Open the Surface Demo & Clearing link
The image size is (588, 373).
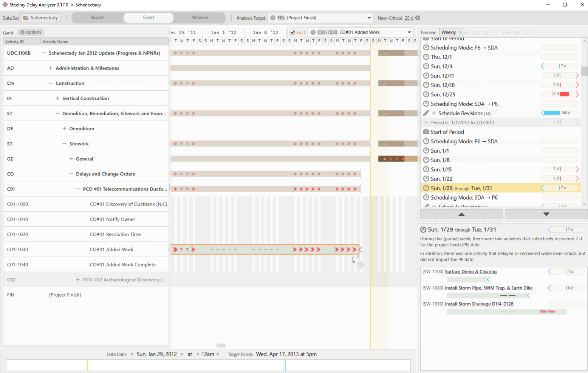point(470,272)
